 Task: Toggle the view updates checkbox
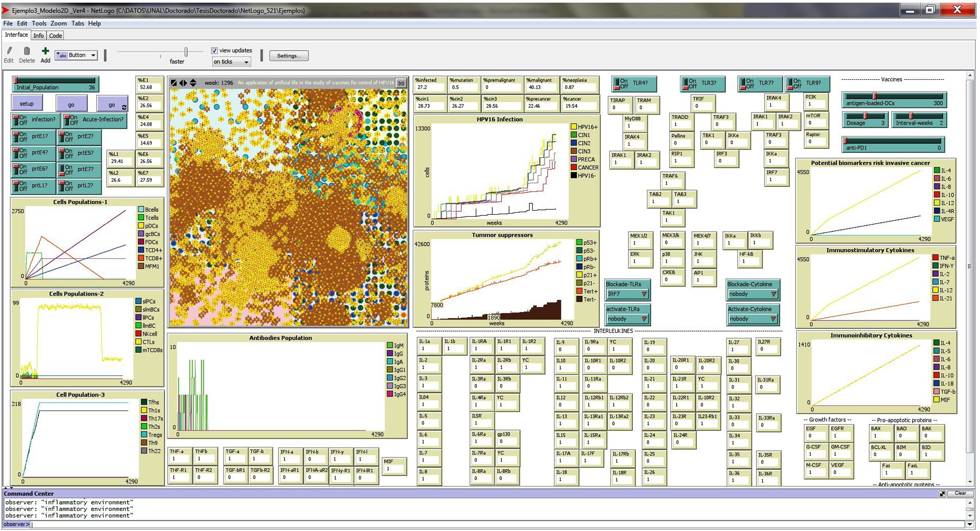pos(215,50)
